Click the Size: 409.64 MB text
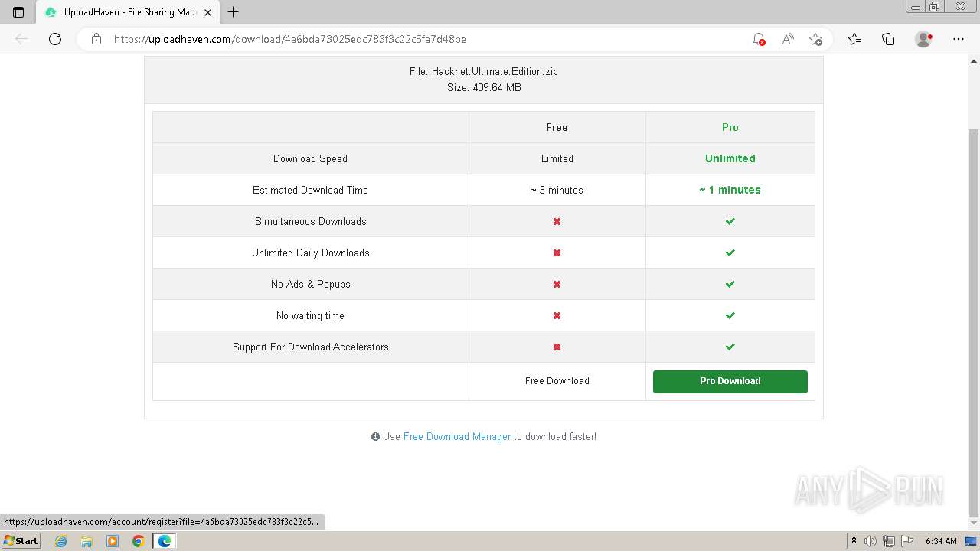The image size is (980, 551). 484,88
